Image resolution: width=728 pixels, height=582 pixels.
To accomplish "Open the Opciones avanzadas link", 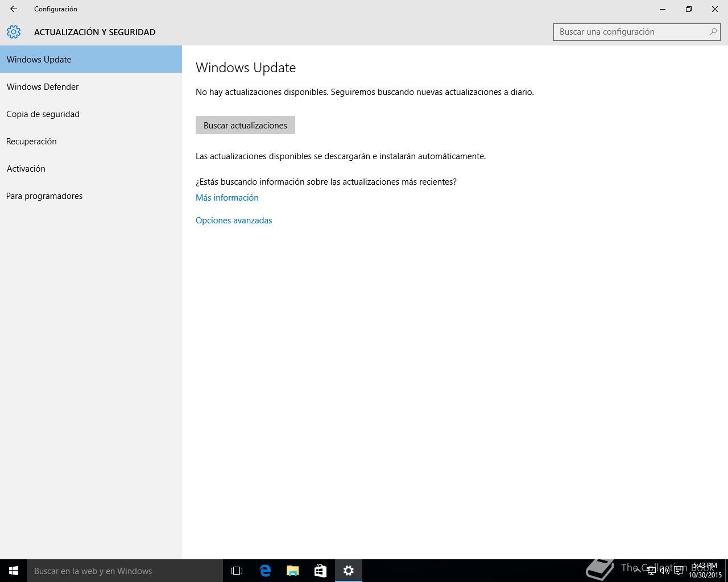I will [x=234, y=221].
